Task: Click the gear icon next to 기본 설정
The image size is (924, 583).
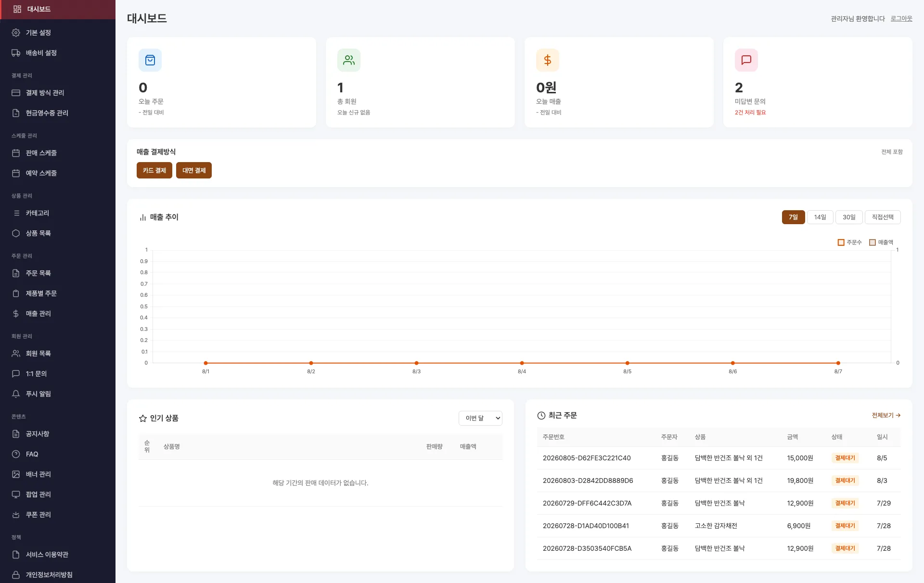Action: click(16, 33)
